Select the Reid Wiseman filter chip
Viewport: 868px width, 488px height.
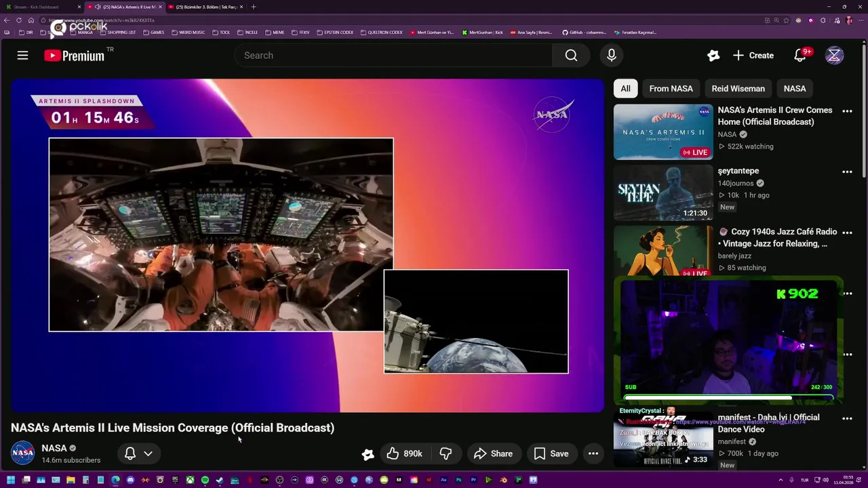click(x=738, y=89)
